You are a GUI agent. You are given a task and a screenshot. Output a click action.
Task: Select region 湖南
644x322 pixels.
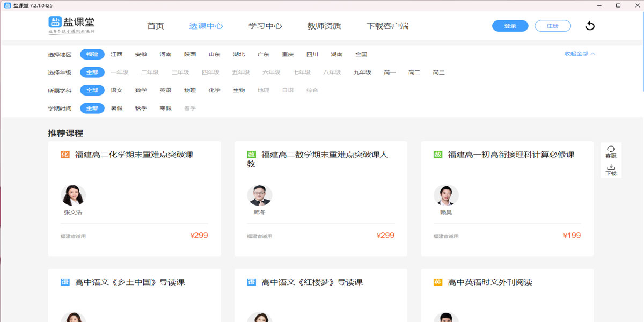(x=337, y=54)
